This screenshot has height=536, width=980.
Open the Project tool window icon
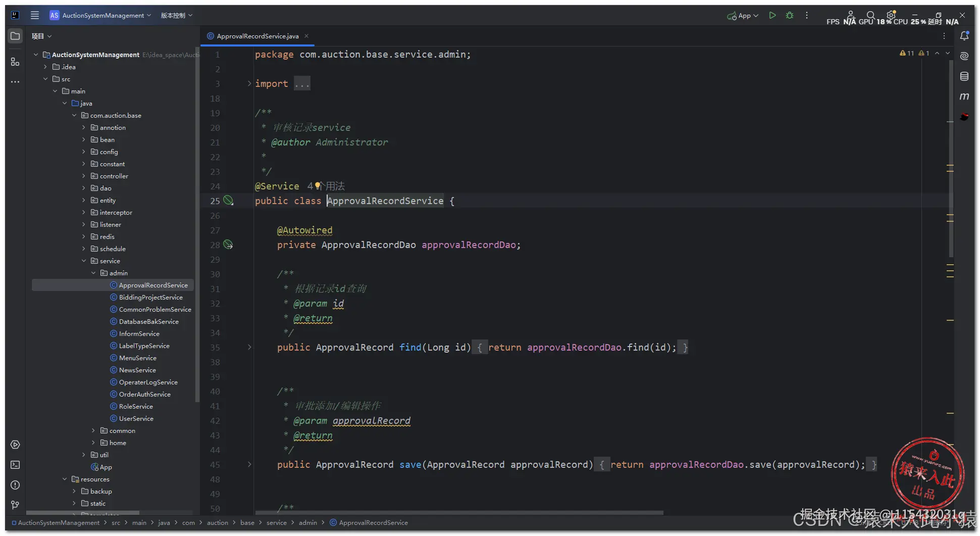click(x=15, y=36)
